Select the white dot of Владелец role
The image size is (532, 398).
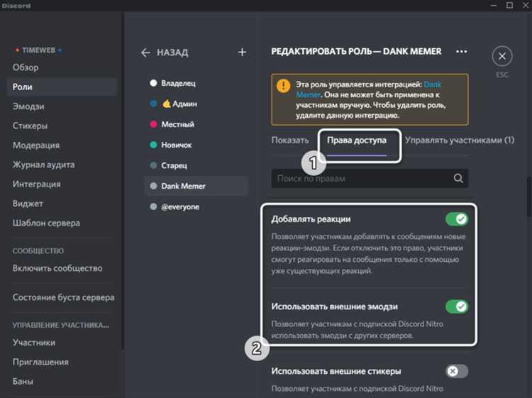click(153, 83)
